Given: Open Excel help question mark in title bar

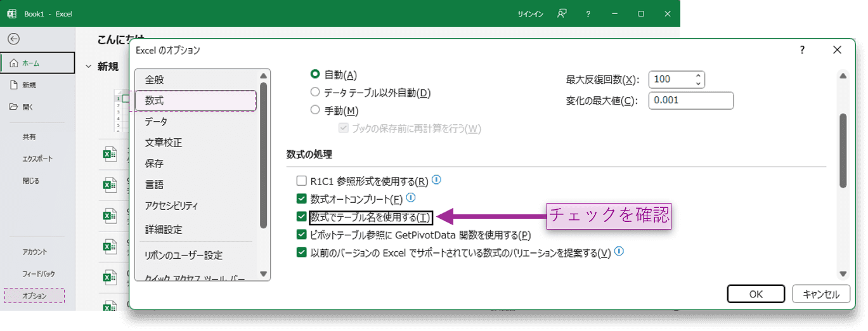Looking at the screenshot, I should tap(588, 13).
